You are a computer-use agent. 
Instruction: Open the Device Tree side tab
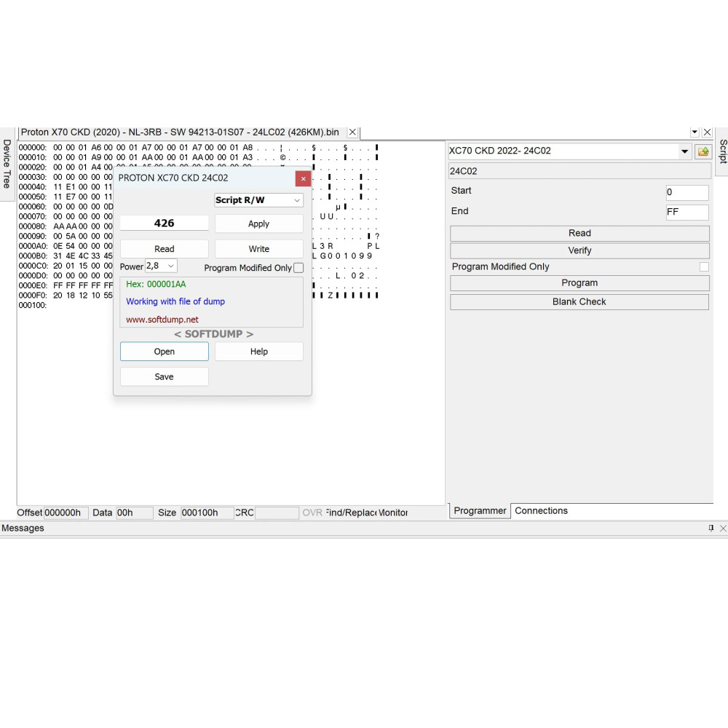click(x=7, y=164)
